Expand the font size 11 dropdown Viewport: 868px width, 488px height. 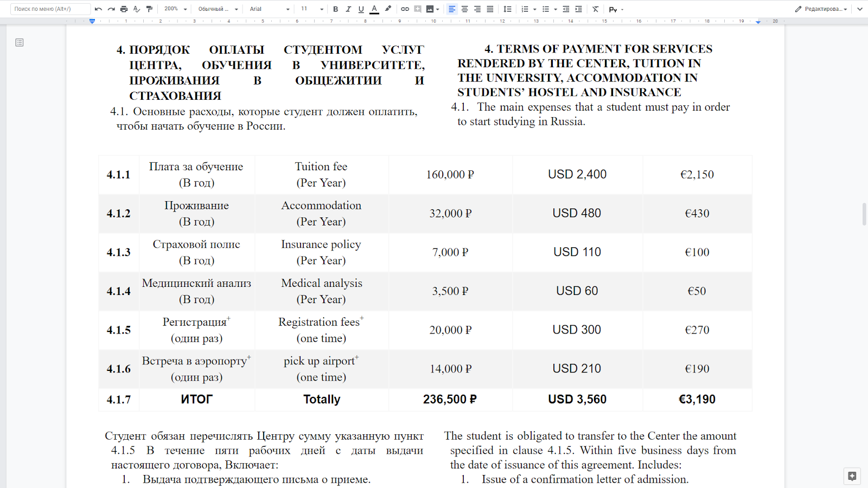point(312,9)
